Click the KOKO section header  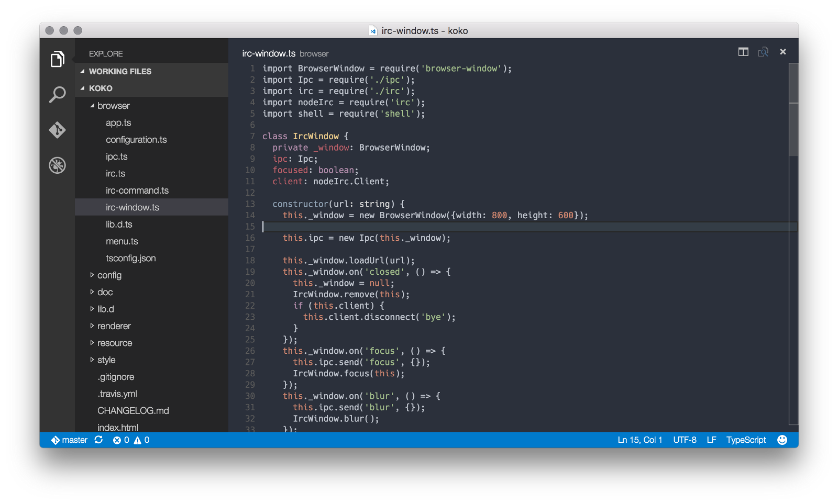point(100,88)
